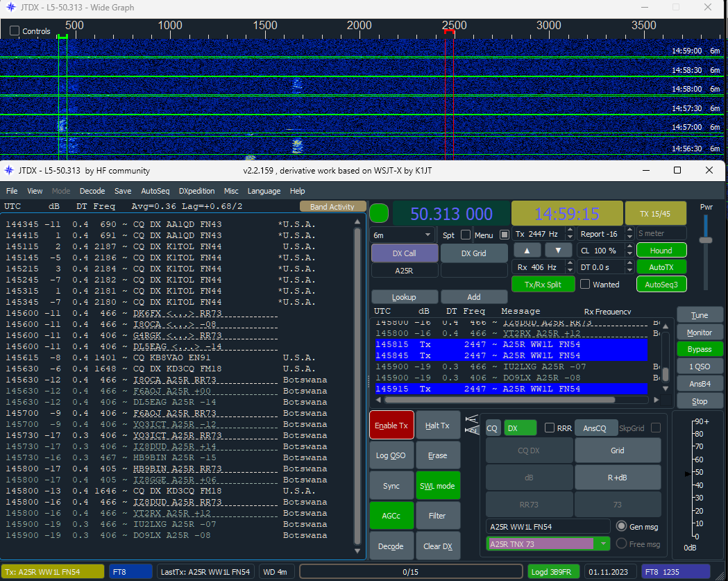This screenshot has width=728, height=581.
Task: Click the JTDX Wide Graph window title icon
Action: coord(10,8)
